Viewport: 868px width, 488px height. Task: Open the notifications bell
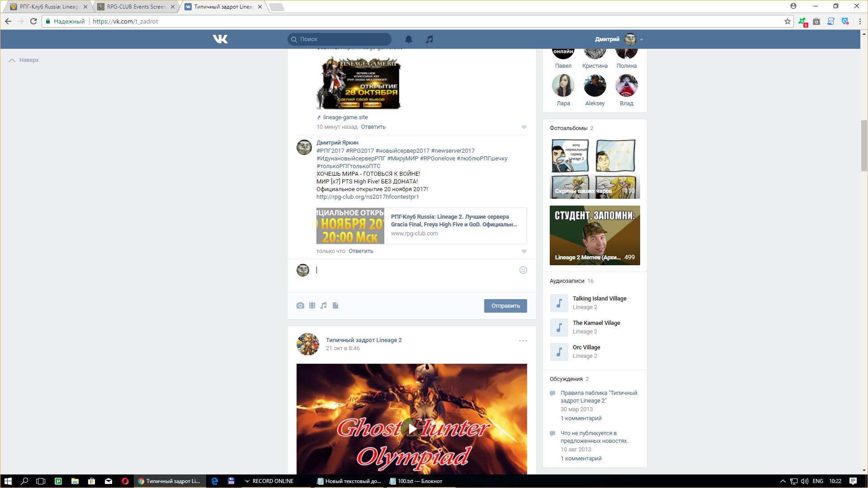409,39
